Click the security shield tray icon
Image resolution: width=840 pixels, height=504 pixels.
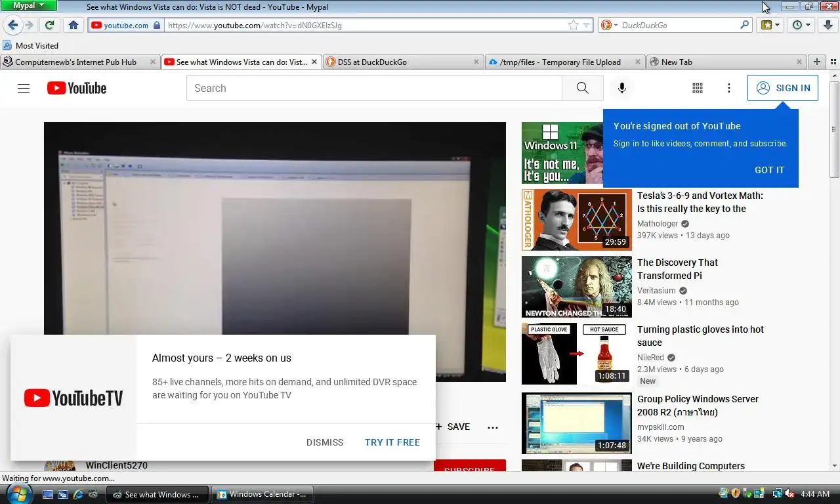[736, 493]
